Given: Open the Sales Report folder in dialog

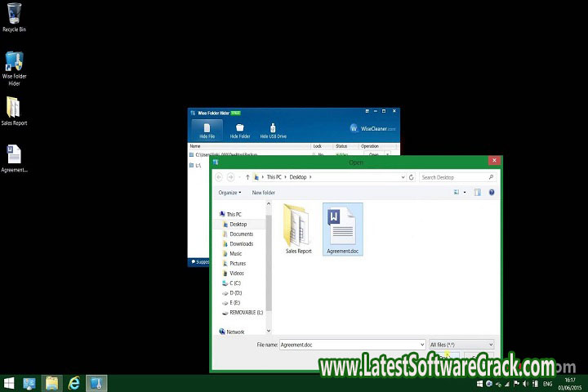Looking at the screenshot, I should [298, 227].
